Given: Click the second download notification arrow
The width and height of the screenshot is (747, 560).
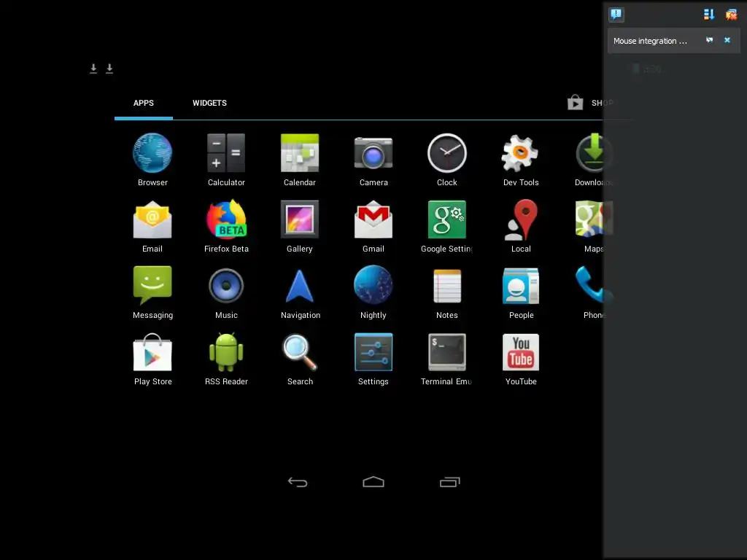Looking at the screenshot, I should click(x=109, y=69).
